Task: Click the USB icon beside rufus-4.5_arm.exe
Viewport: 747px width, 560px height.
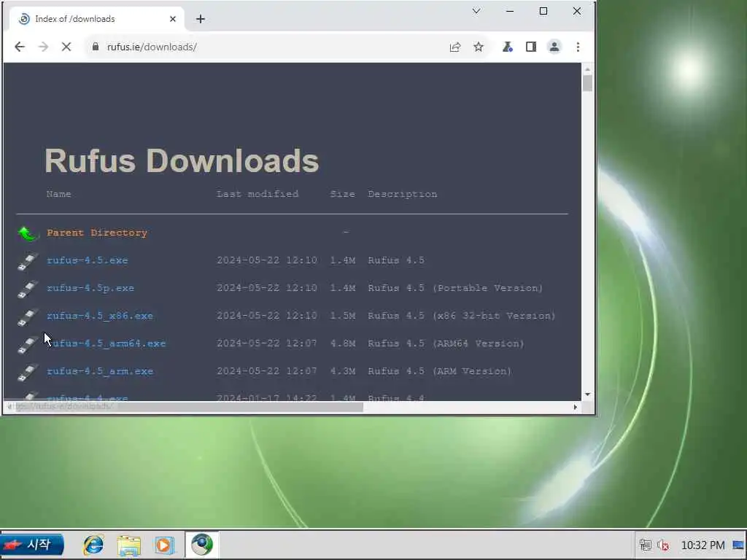Action: tap(28, 372)
